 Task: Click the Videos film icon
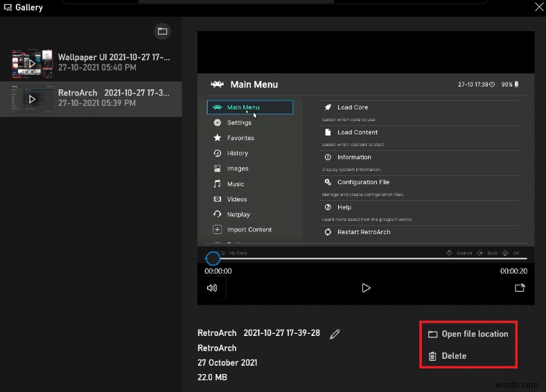[218, 199]
